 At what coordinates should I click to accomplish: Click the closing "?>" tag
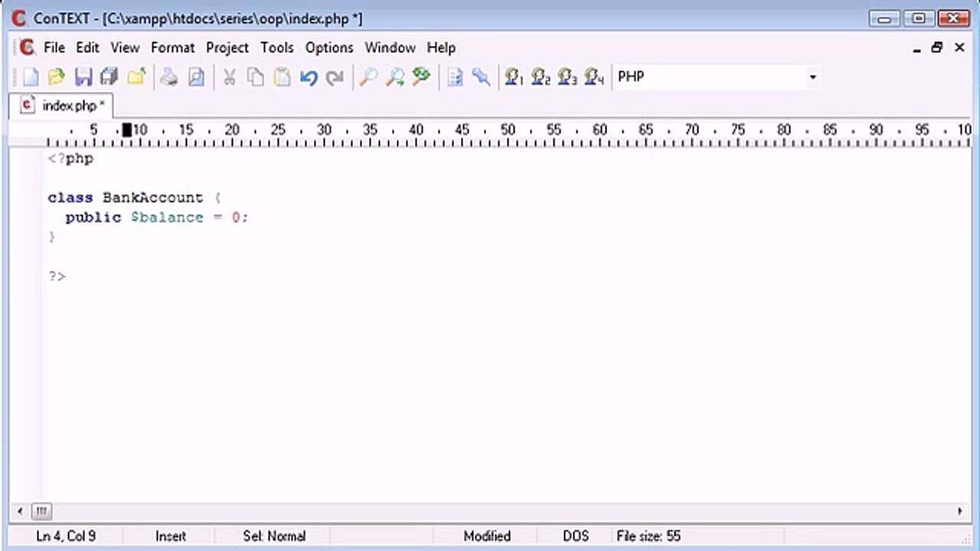57,276
